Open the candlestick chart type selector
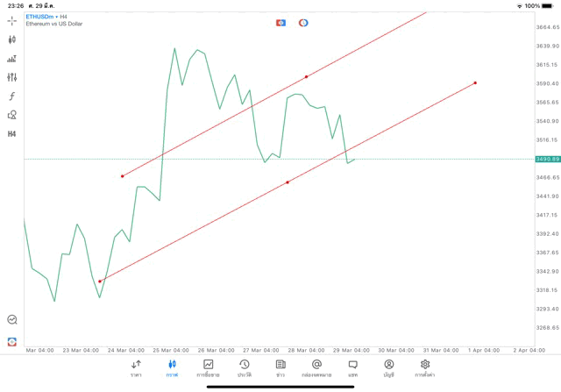 [12, 39]
